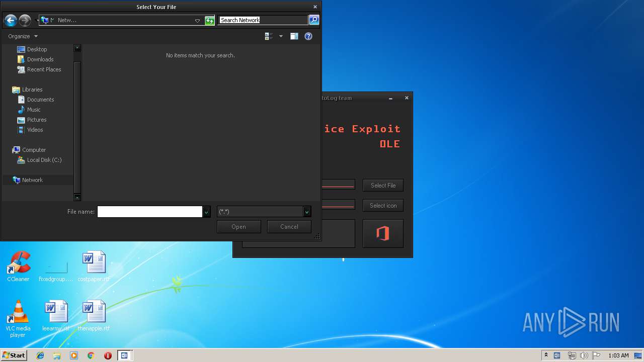Viewport: 644px width, 362px height.
Task: Cancel the file dialog
Action: [x=289, y=227]
